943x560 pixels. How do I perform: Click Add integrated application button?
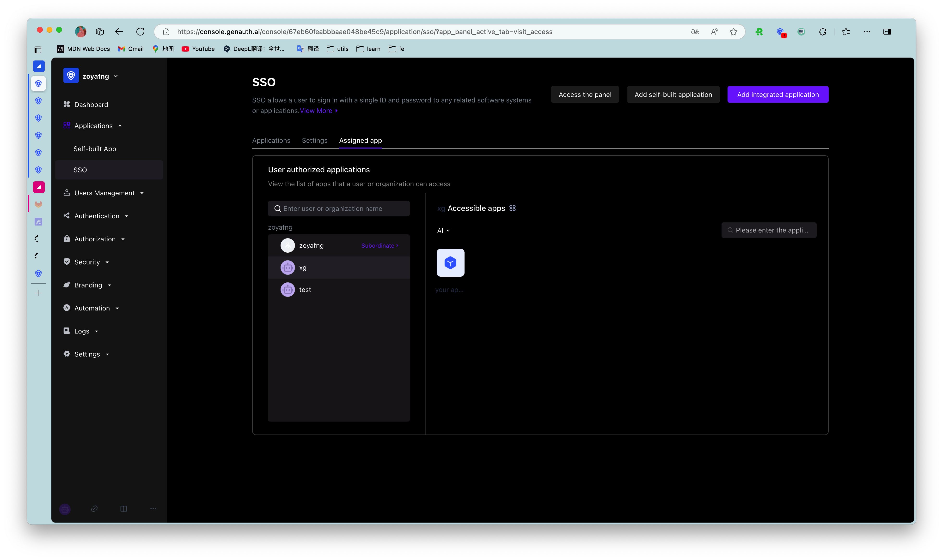point(778,94)
